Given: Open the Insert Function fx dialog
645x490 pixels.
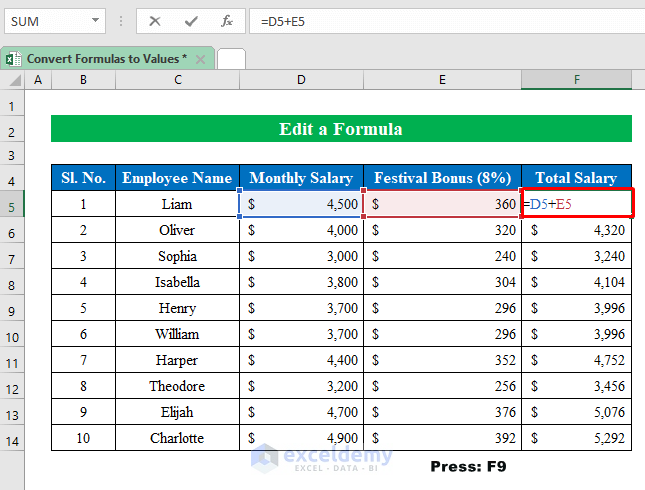Looking at the screenshot, I should [227, 20].
